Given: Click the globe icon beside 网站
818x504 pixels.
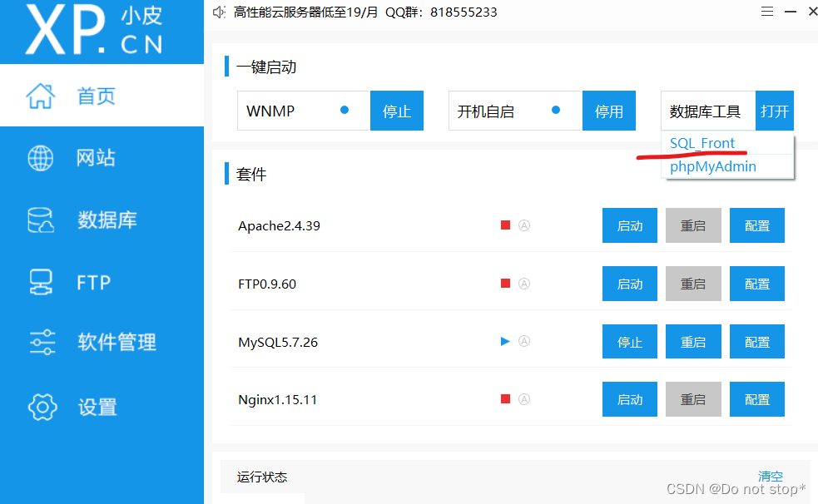Looking at the screenshot, I should (x=41, y=158).
